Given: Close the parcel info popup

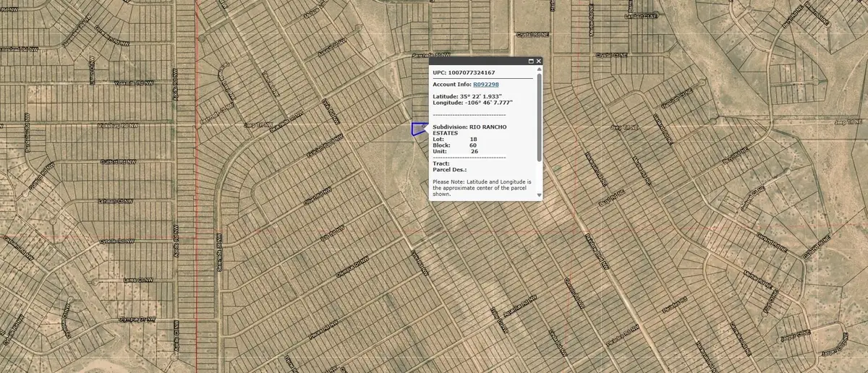Looking at the screenshot, I should click(x=537, y=61).
